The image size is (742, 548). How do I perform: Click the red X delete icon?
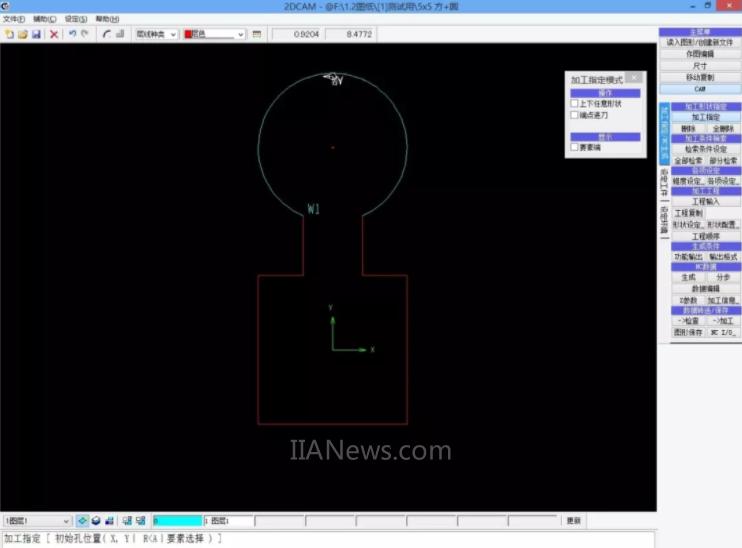click(x=54, y=34)
